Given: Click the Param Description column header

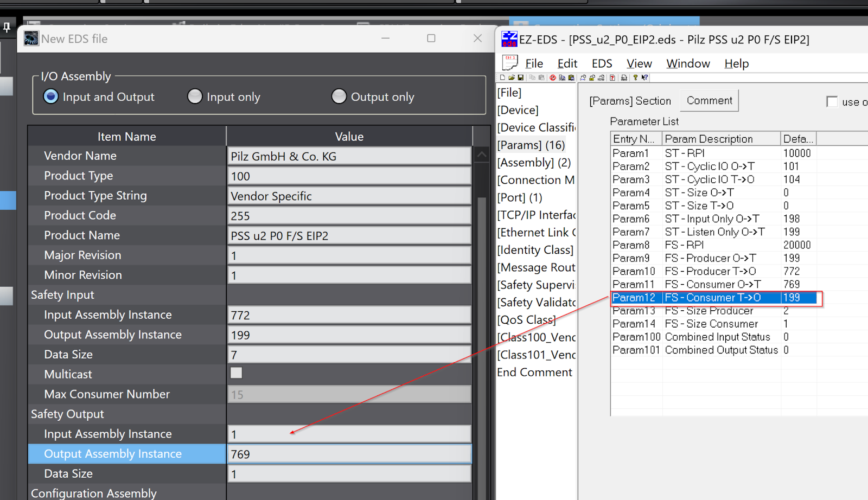Looking at the screenshot, I should [722, 139].
